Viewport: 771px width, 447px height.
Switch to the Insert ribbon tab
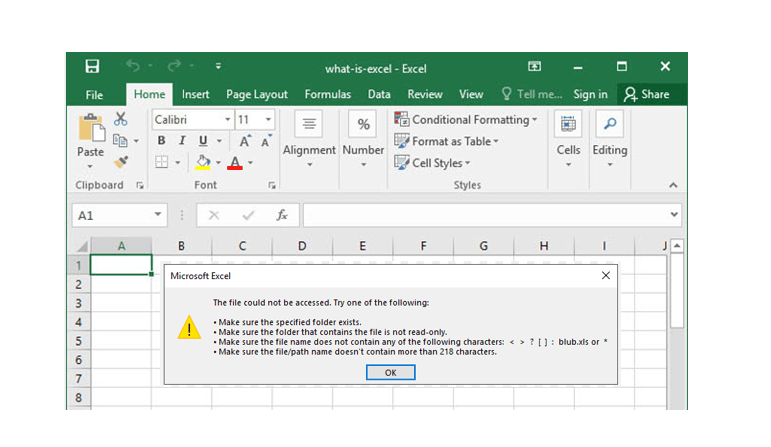(195, 94)
